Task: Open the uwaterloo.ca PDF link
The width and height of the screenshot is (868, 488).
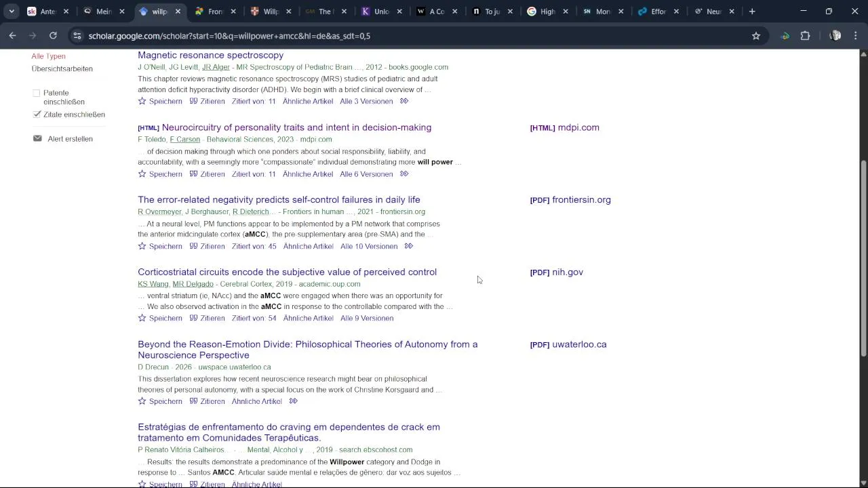Action: (568, 344)
